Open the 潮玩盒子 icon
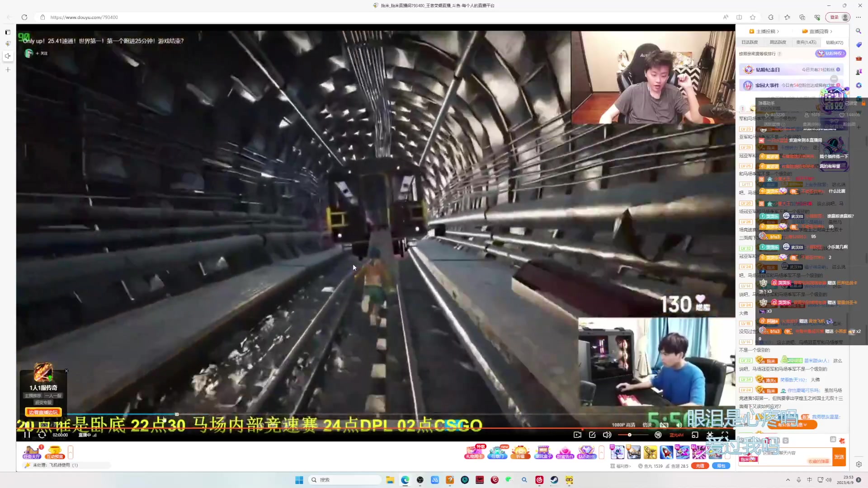Viewport: 868px width, 488px height. (x=543, y=452)
